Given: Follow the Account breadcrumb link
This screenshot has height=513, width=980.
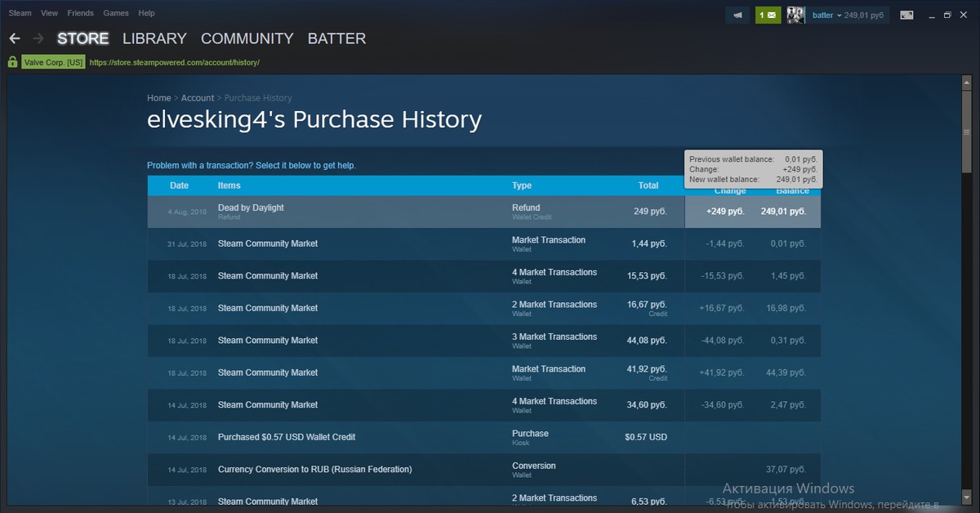Looking at the screenshot, I should tap(198, 98).
